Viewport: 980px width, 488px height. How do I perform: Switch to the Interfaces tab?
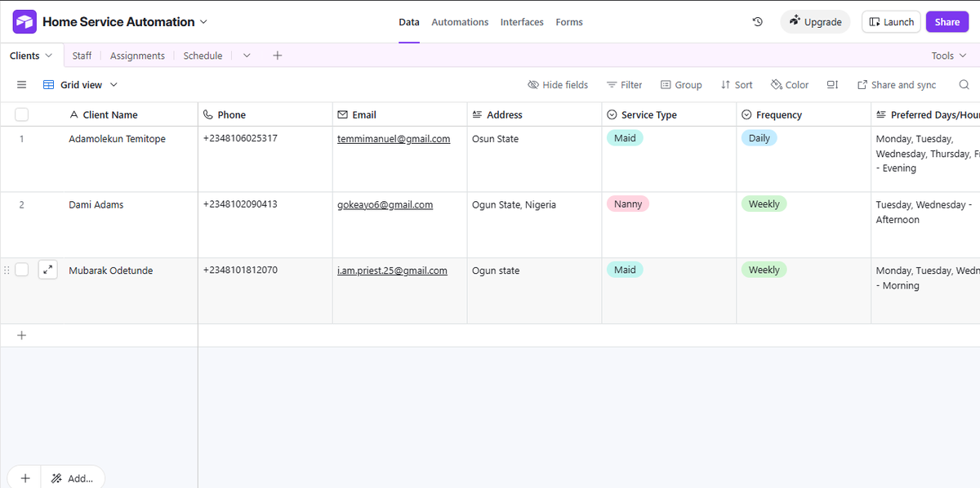coord(522,22)
